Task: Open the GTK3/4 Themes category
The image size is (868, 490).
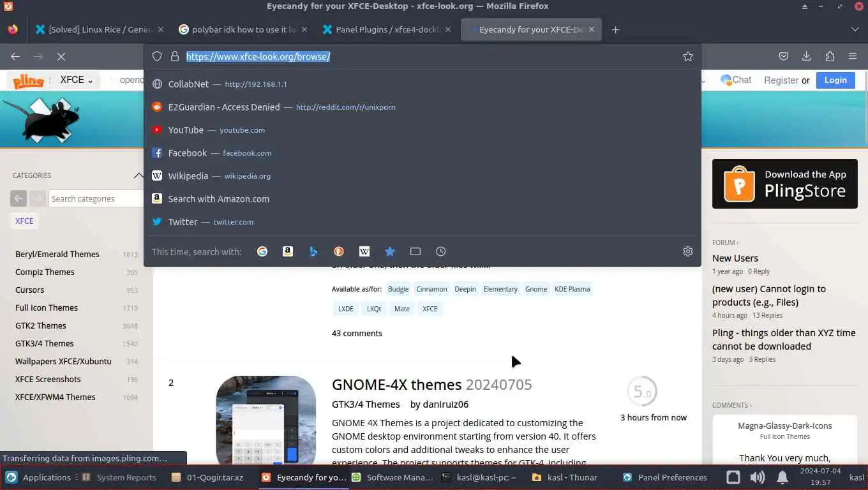Action: 45,343
